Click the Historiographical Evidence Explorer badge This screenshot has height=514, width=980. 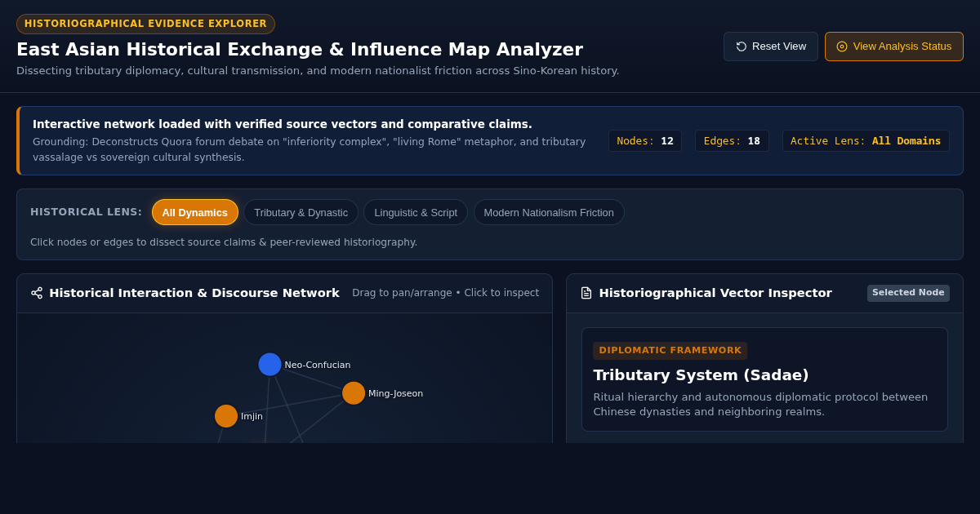(145, 24)
